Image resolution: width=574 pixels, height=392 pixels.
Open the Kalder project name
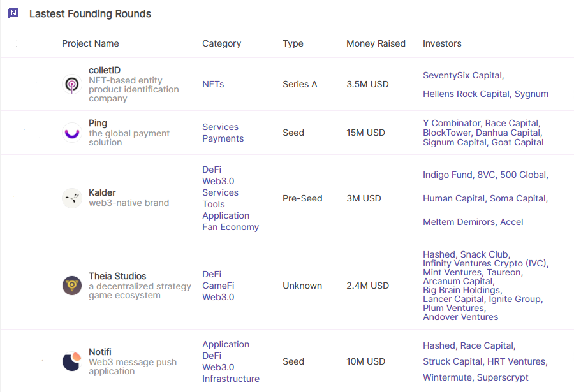tap(102, 192)
